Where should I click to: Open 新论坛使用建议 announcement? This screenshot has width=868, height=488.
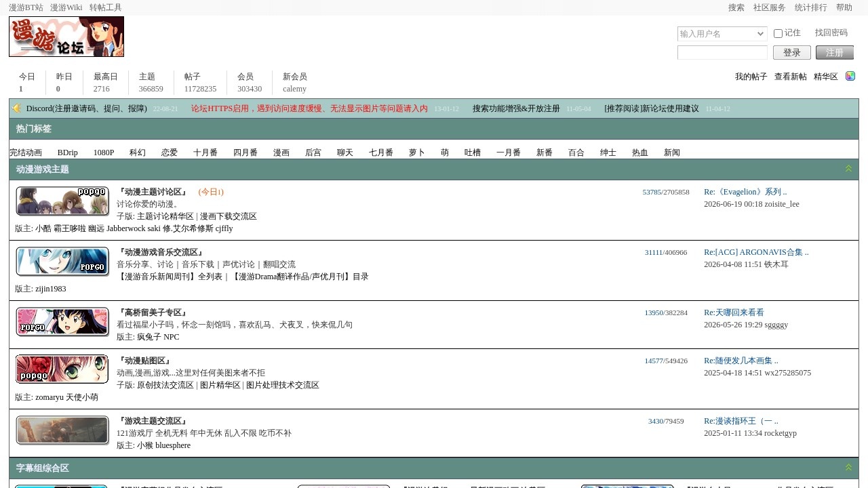tap(652, 108)
